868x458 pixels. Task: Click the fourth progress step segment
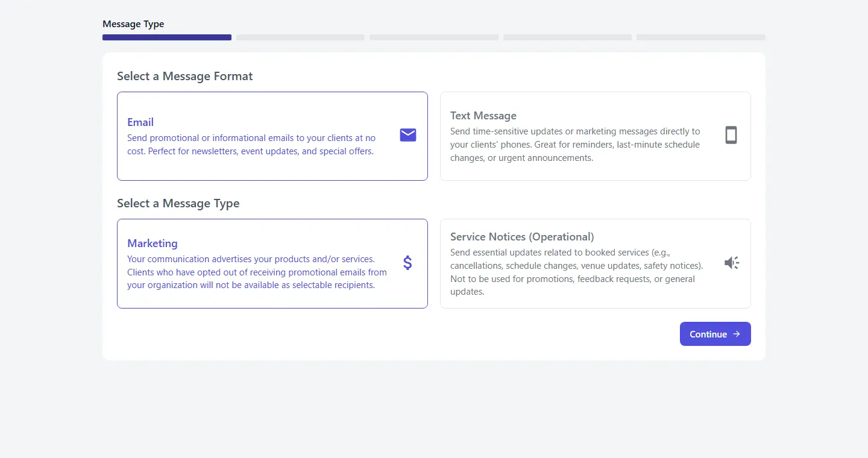click(x=567, y=37)
